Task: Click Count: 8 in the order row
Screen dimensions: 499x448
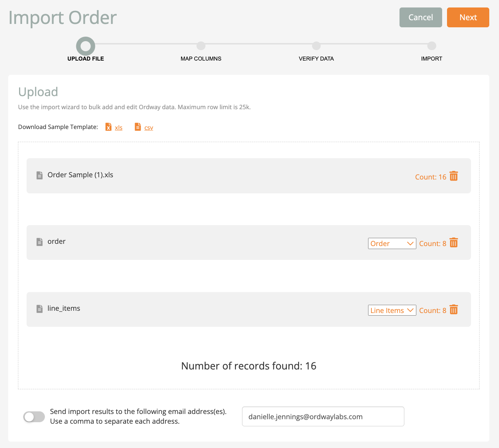Action: 433,243
